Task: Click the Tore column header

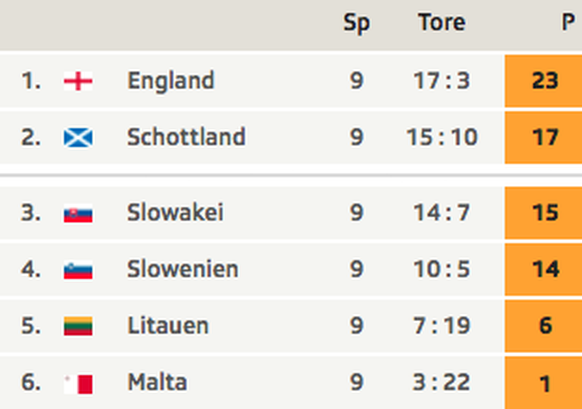Action: 442,22
